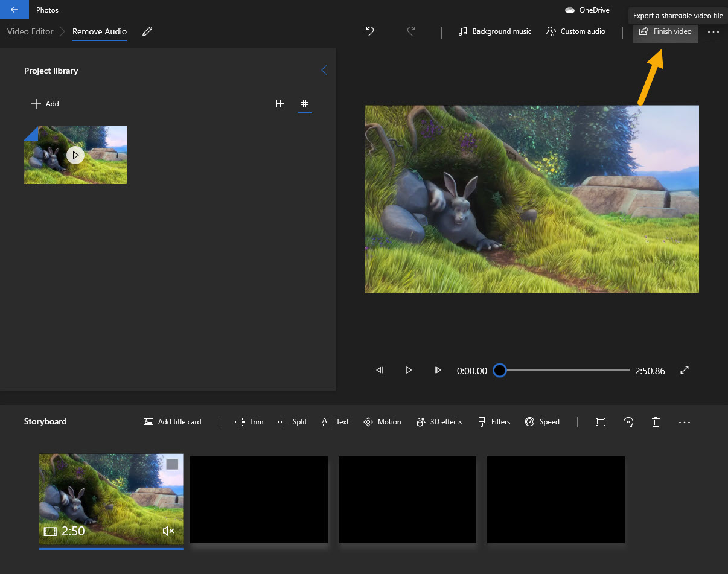This screenshot has width=728, height=574.
Task: Add a title card to storyboard
Action: pos(173,422)
